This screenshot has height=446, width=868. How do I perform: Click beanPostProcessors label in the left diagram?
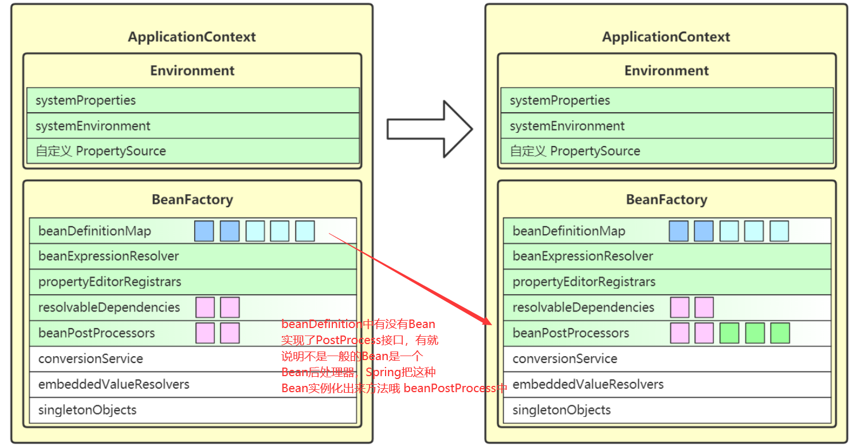click(96, 333)
